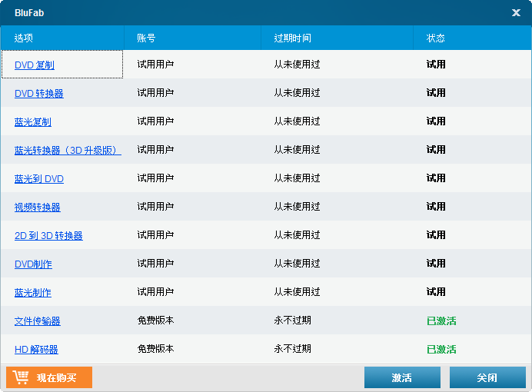The image size is (532, 392).
Task: Click the 2D 到 3D 转换器 link
Action: coord(48,236)
